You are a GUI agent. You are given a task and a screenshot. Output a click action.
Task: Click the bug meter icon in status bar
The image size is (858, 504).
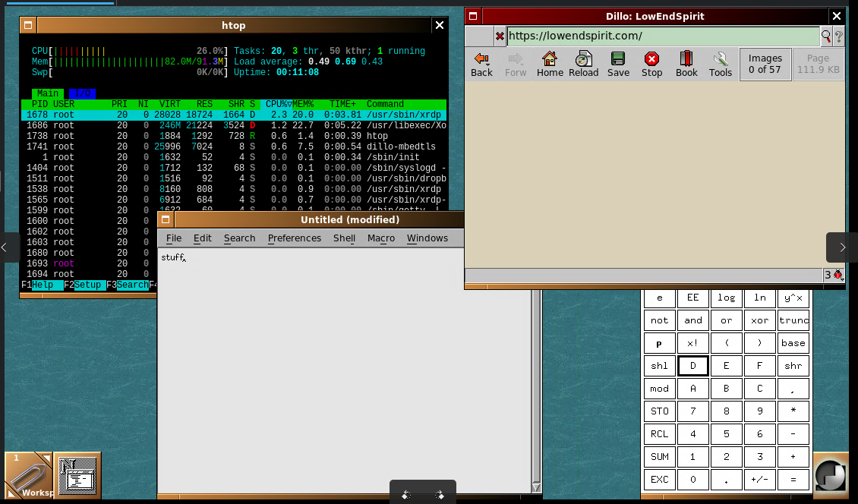point(838,275)
